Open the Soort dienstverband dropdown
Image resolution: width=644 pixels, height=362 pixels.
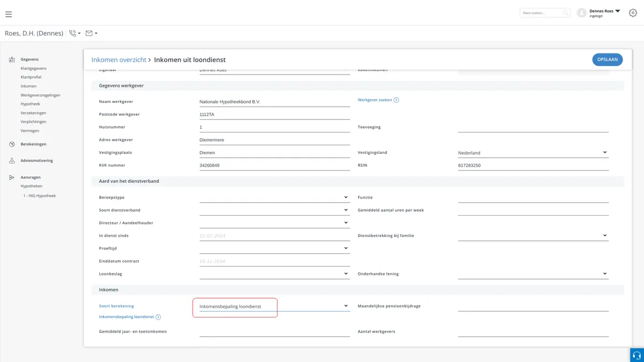click(274, 210)
